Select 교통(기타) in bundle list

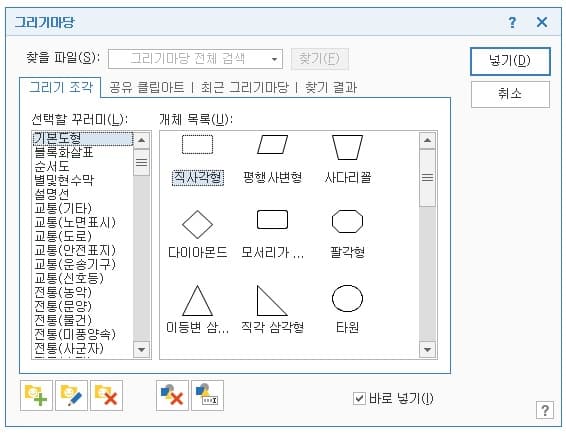[x=83, y=208]
